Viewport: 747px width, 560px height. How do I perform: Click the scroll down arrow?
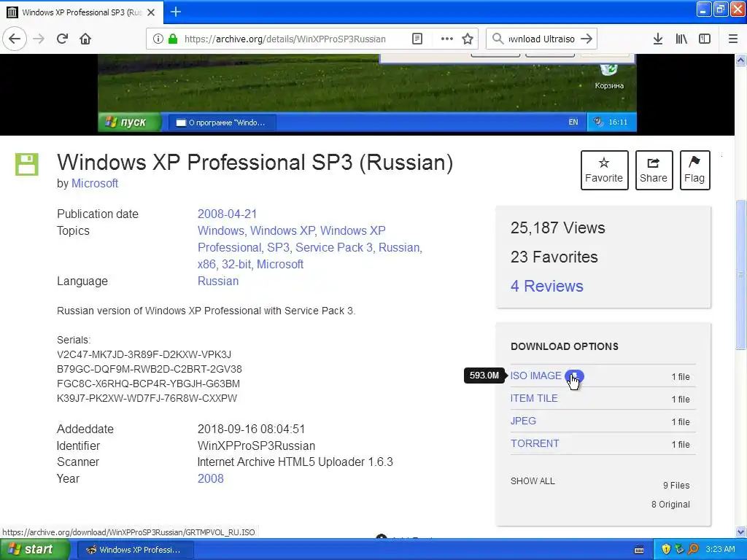coord(740,532)
